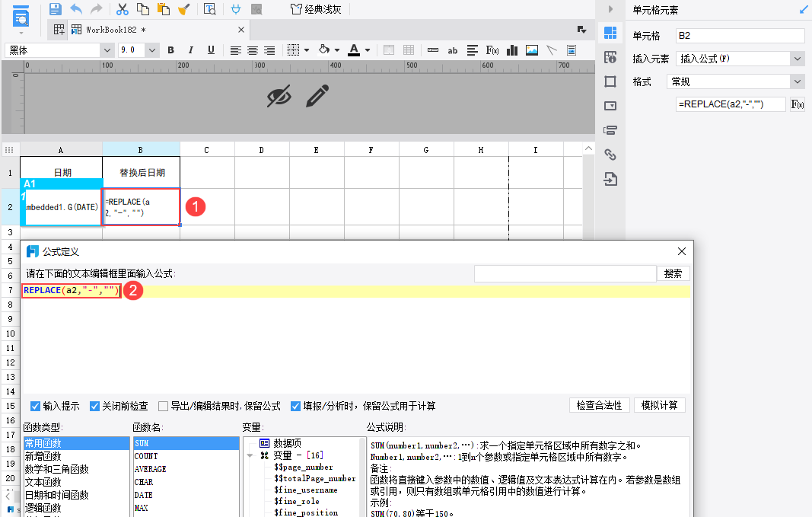Image resolution: width=812 pixels, height=517 pixels.
Task: Close the WorkBook182 tab
Action: tap(241, 30)
